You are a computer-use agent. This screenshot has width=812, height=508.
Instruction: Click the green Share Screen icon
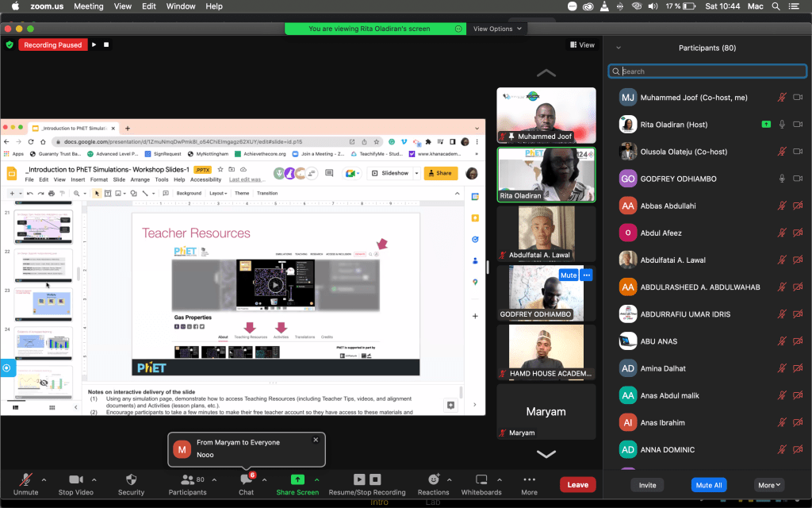[x=297, y=480]
